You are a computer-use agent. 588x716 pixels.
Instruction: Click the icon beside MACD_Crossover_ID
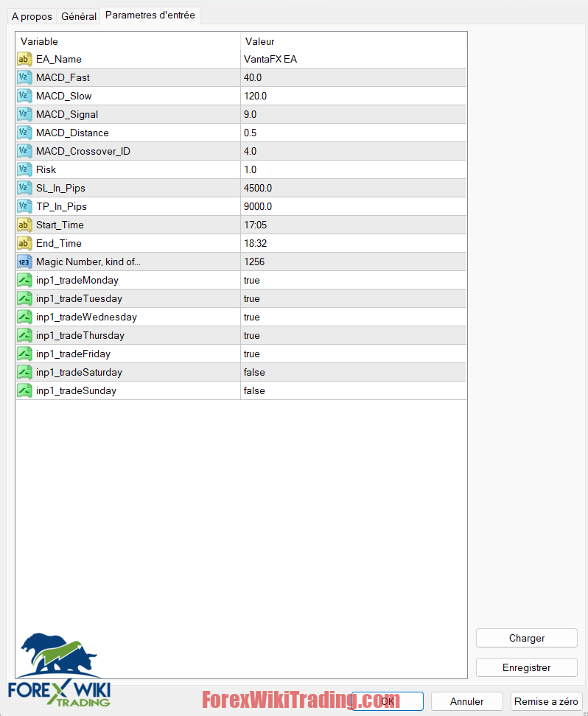coord(24,151)
